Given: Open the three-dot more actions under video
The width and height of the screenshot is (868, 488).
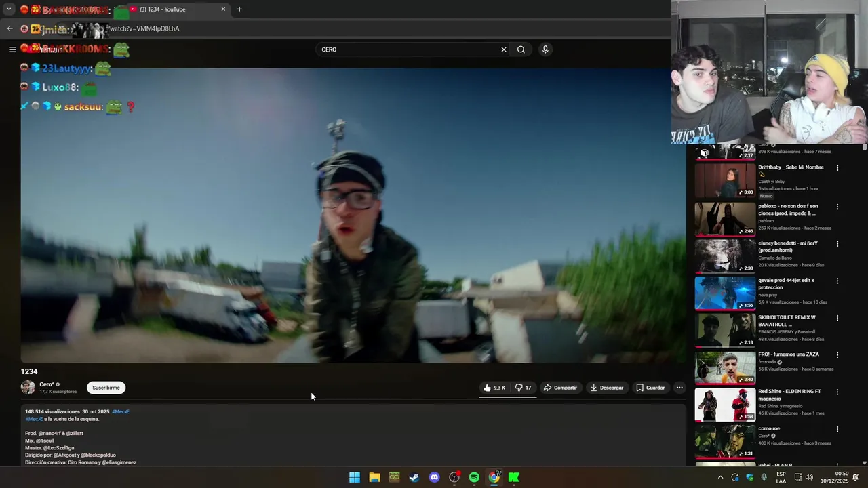Looking at the screenshot, I should point(679,388).
